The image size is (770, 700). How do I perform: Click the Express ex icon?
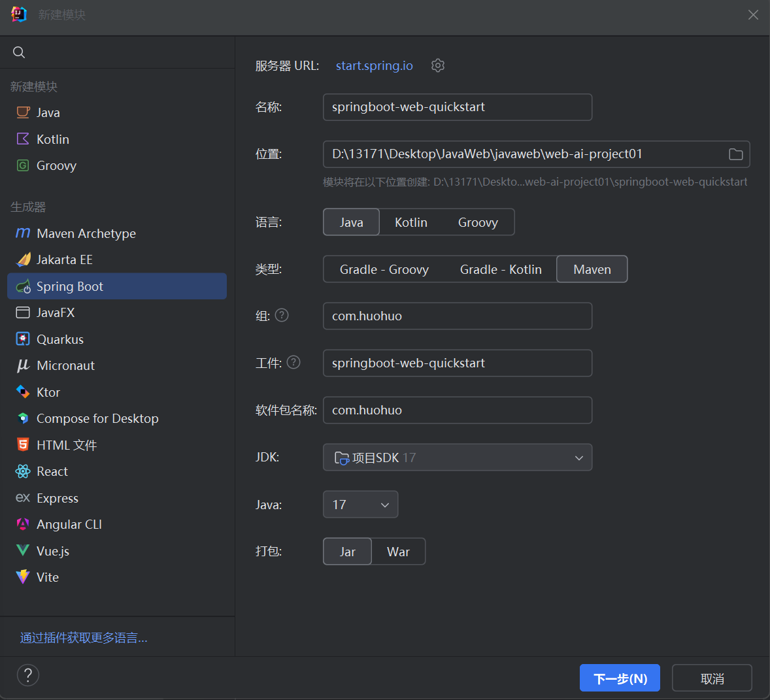pyautogui.click(x=23, y=498)
